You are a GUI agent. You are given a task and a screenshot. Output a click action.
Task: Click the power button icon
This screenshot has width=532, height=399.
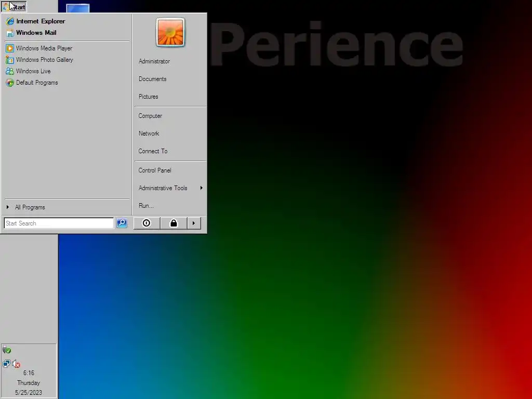coord(147,223)
